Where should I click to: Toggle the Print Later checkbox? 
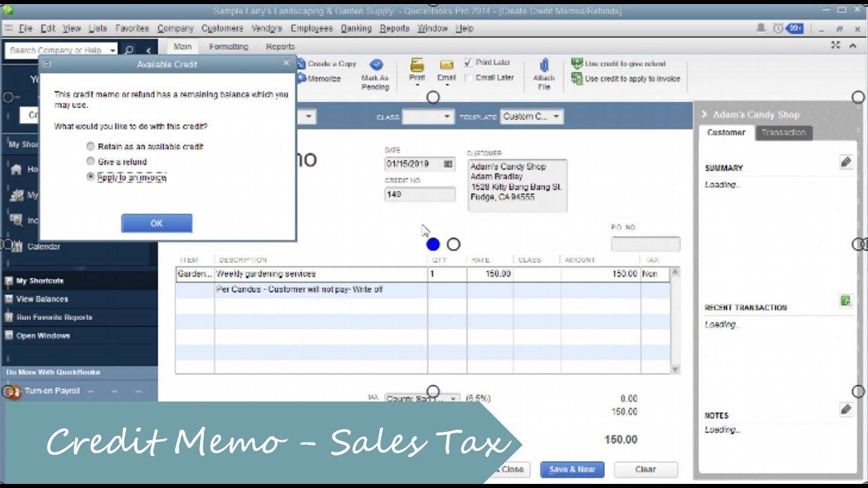[x=468, y=62]
